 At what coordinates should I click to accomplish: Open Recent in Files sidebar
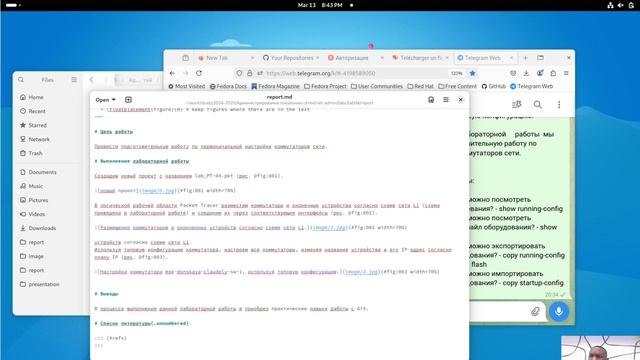pyautogui.click(x=47, y=111)
